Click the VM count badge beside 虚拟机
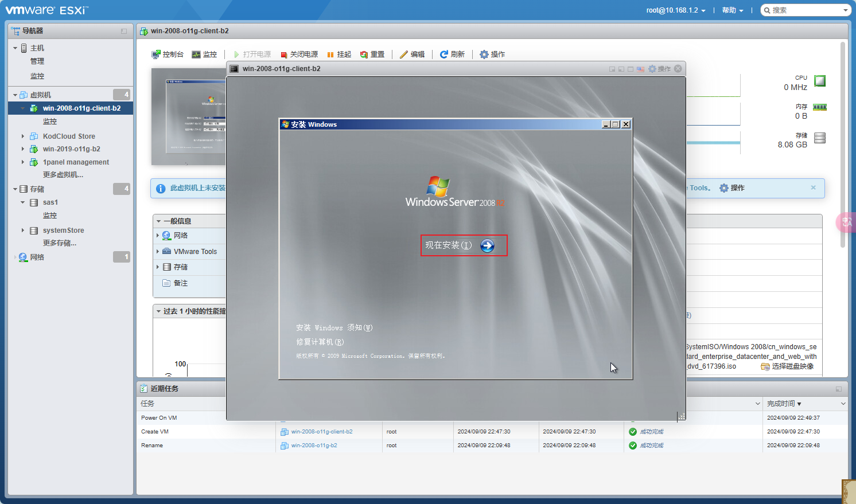The image size is (856, 504). tap(122, 95)
